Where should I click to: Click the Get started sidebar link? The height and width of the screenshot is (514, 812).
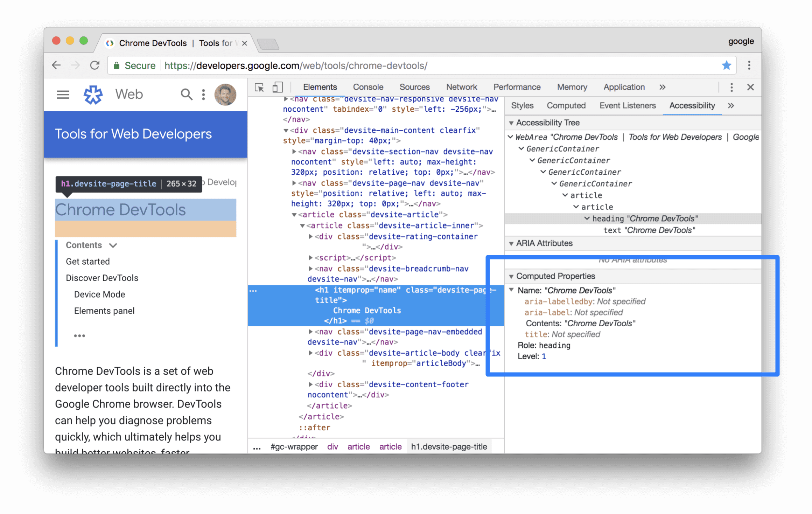point(88,261)
